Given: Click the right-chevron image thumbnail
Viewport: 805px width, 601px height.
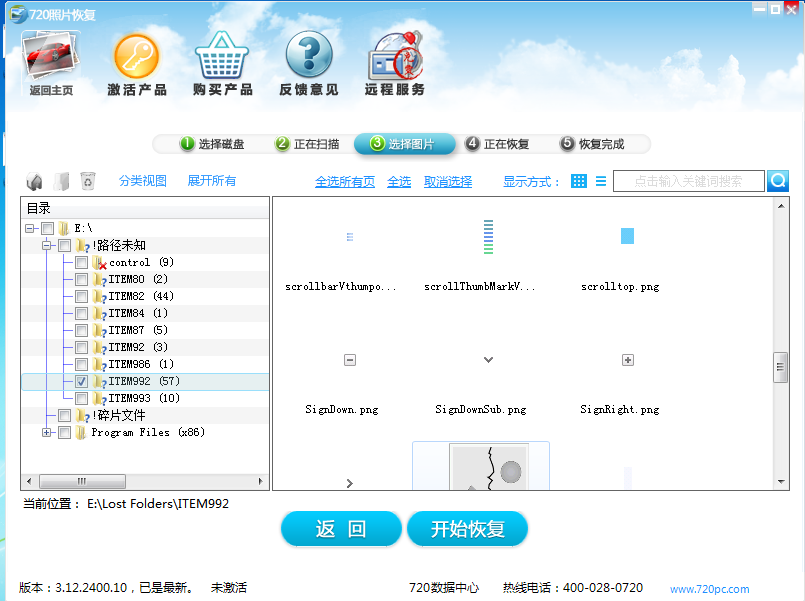Looking at the screenshot, I should 350,483.
